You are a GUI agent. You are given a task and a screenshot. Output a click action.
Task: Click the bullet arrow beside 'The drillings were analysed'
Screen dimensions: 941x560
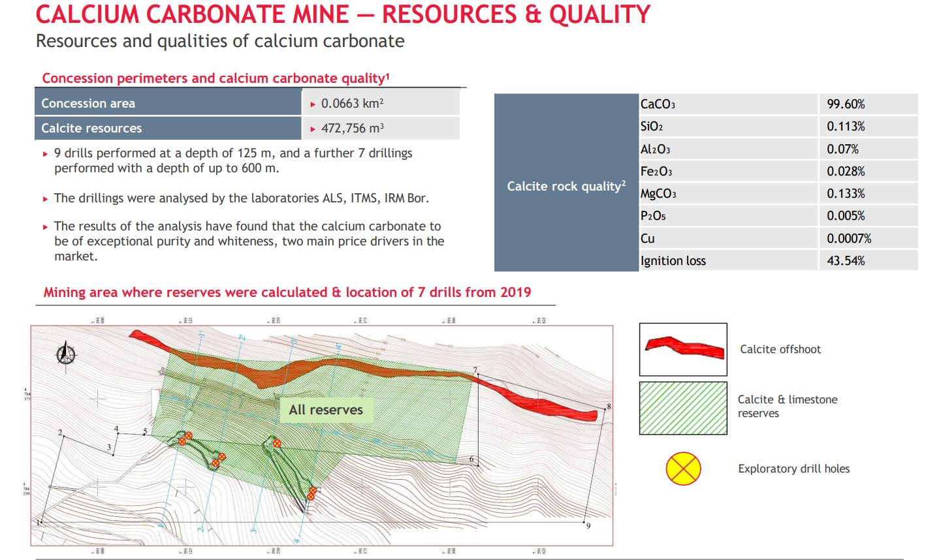tap(45, 199)
